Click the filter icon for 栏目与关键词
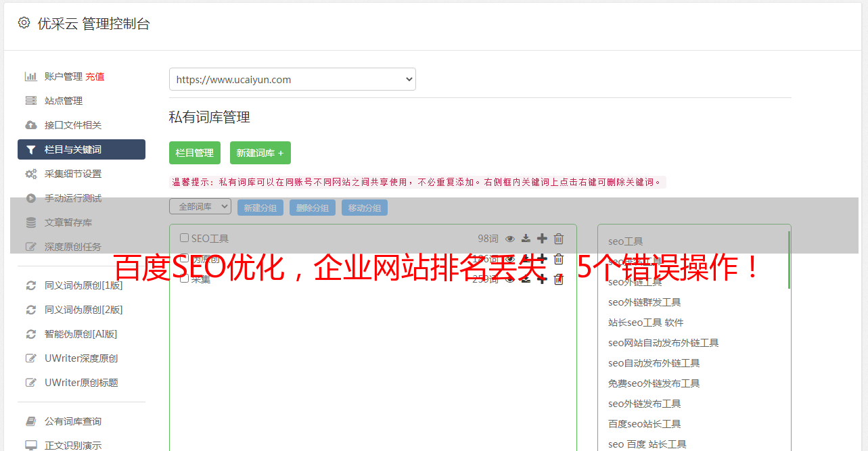Screen dimensions: 868x451 [30, 149]
